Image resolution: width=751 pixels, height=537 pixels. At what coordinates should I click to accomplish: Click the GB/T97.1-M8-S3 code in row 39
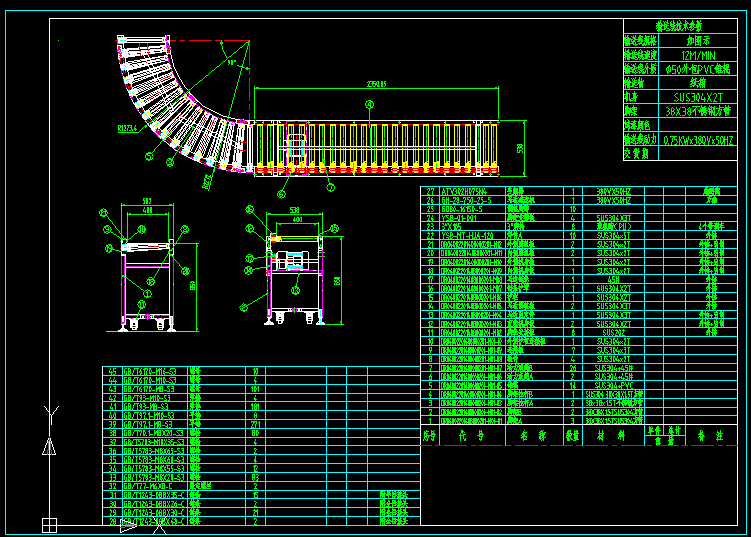pos(148,424)
